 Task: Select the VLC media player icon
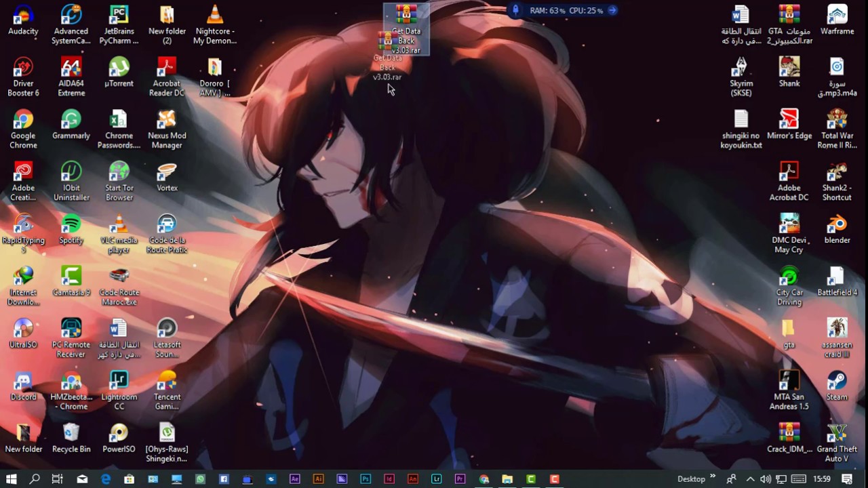tap(119, 234)
